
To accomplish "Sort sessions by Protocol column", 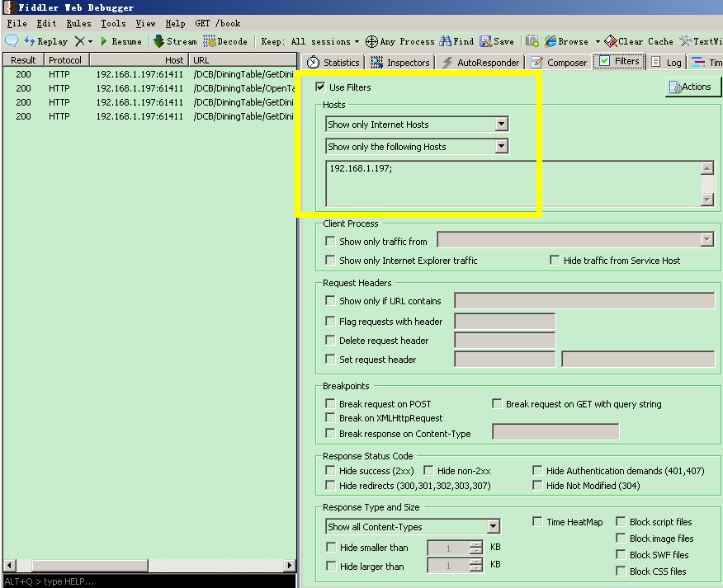I will pyautogui.click(x=65, y=60).
